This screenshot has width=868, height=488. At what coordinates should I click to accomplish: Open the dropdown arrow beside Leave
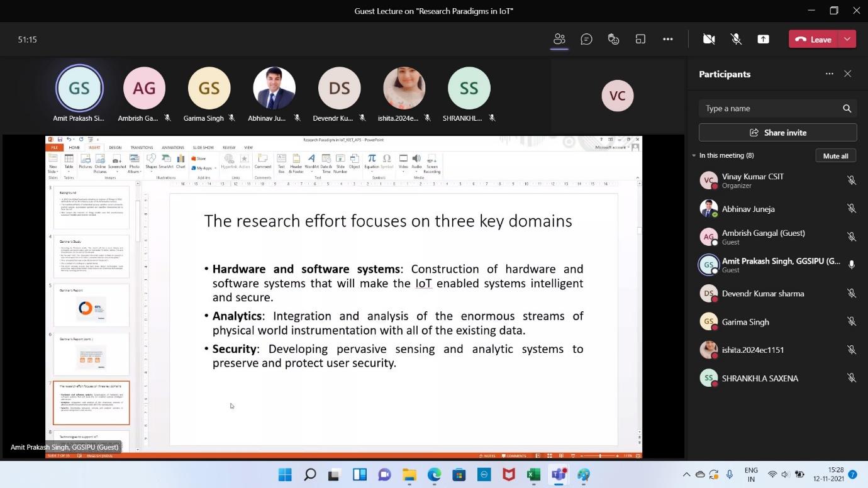pos(847,39)
